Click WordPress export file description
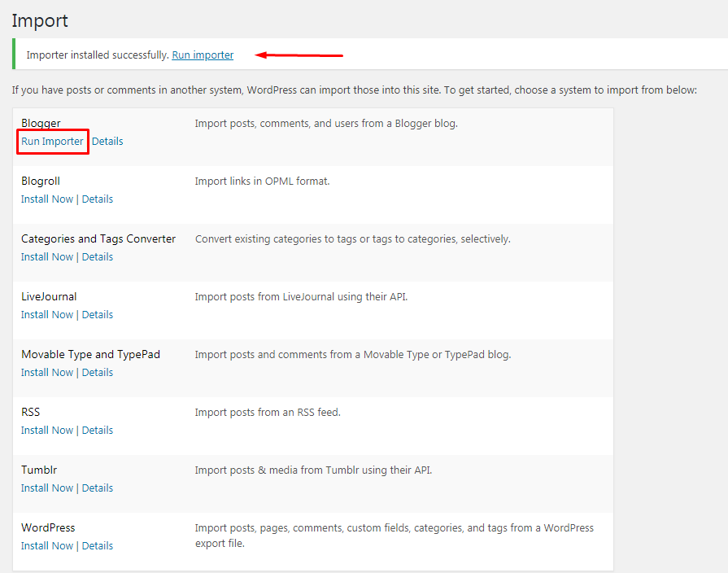 coord(395,536)
